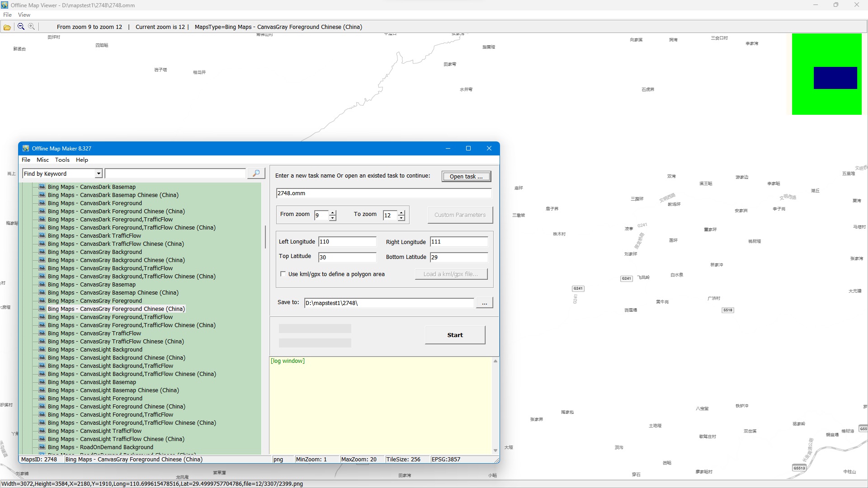Click icon of Bing Maps - CanvasDark TrafficFlow row
This screenshot has width=868, height=488.
(42, 235)
